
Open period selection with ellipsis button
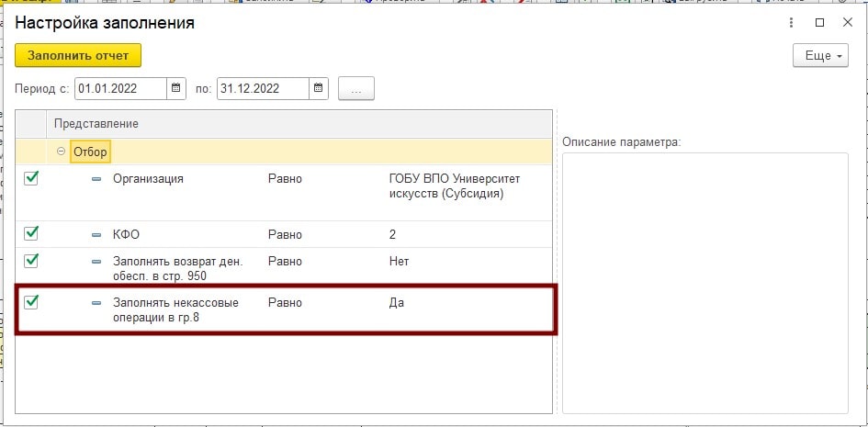point(356,89)
